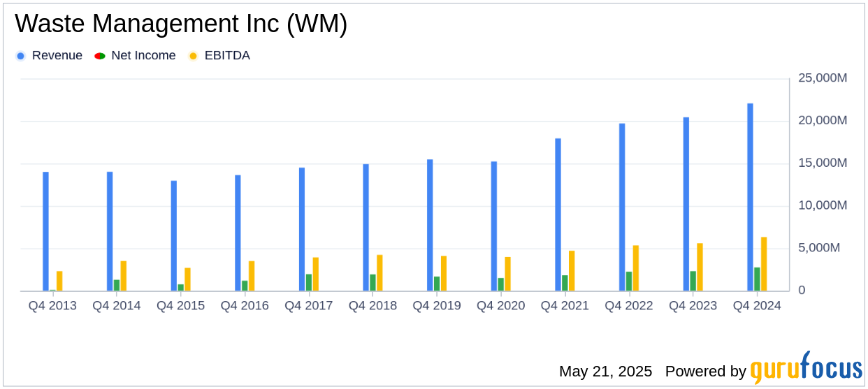This screenshot has width=868, height=389.
Task: Toggle the EBITDA legend item
Action: [219, 56]
